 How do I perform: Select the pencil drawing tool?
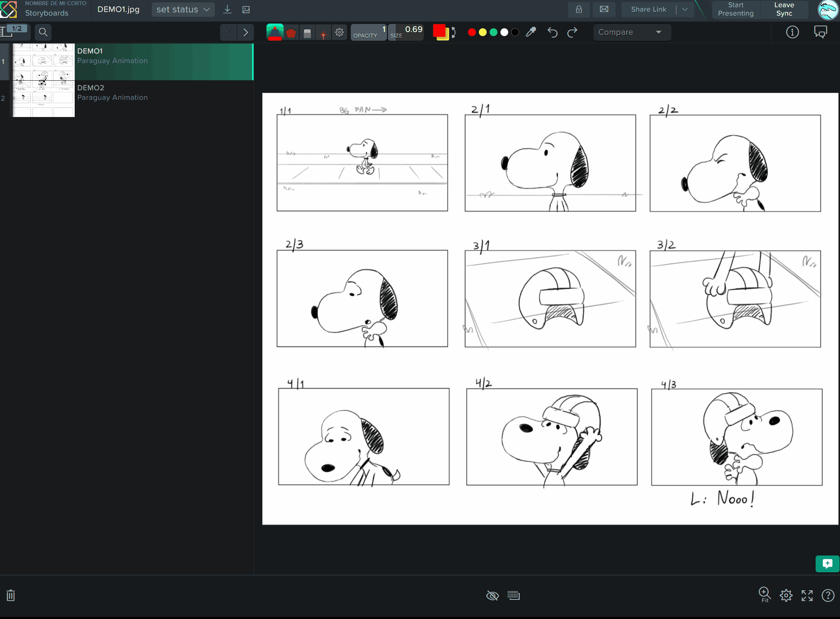coord(275,32)
